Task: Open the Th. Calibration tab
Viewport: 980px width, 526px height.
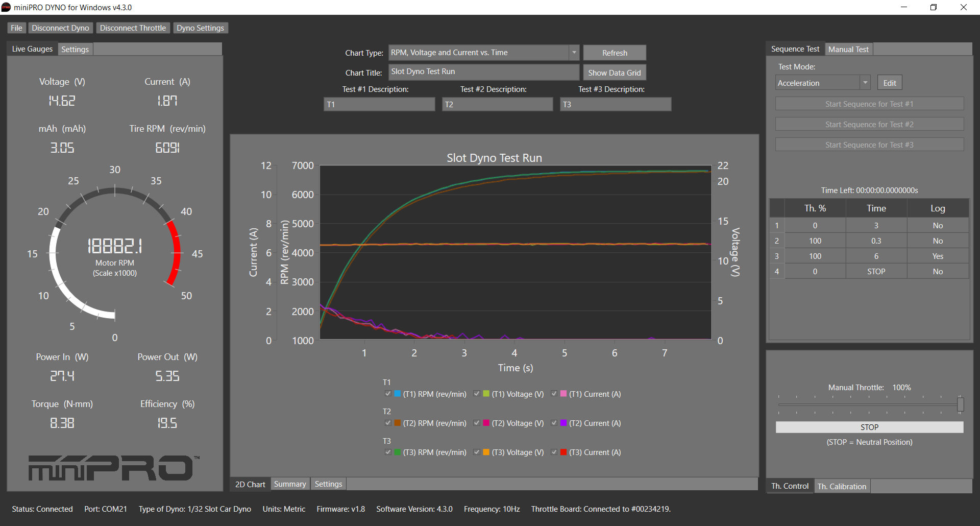Action: click(842, 486)
